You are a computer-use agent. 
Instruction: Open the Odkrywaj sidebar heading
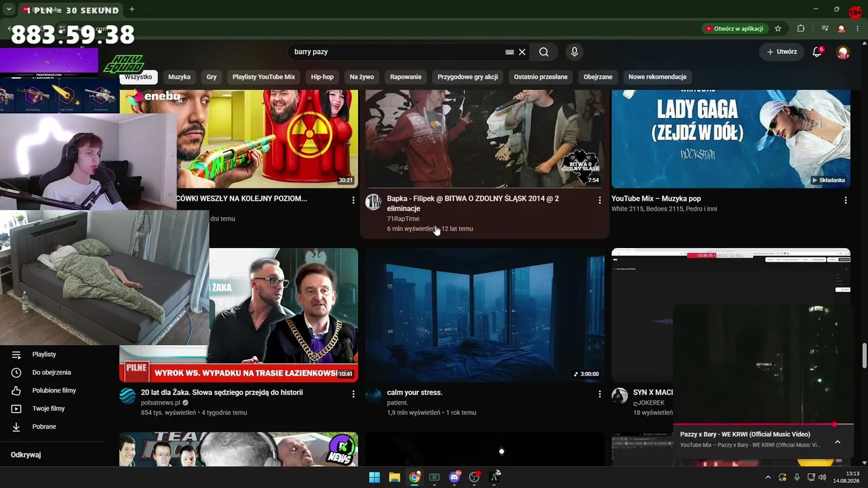pyautogui.click(x=26, y=455)
